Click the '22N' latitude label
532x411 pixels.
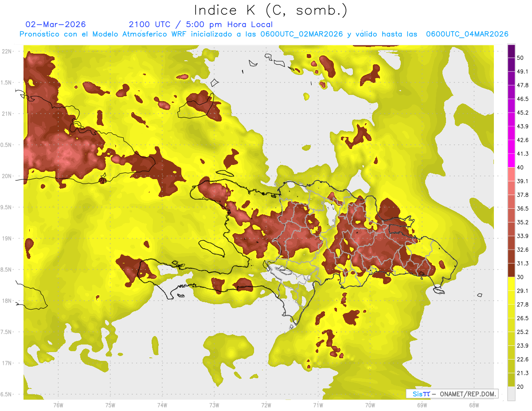pos(6,51)
